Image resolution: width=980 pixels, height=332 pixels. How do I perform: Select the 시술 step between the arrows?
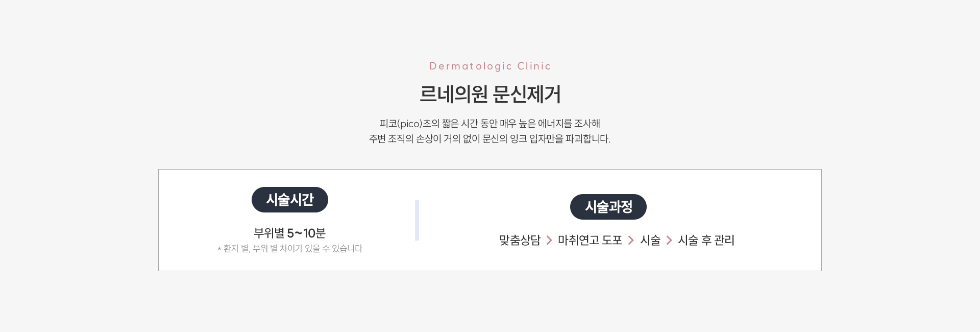point(650,240)
